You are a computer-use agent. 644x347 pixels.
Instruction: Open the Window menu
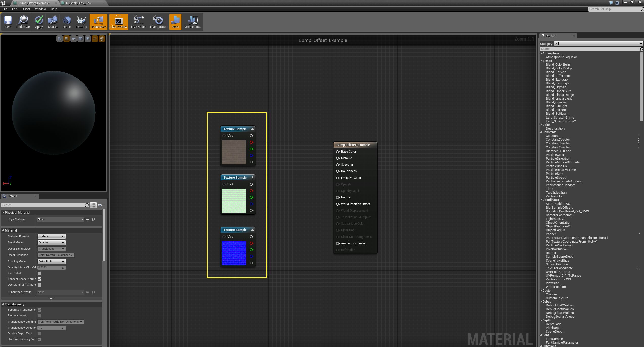(x=40, y=9)
